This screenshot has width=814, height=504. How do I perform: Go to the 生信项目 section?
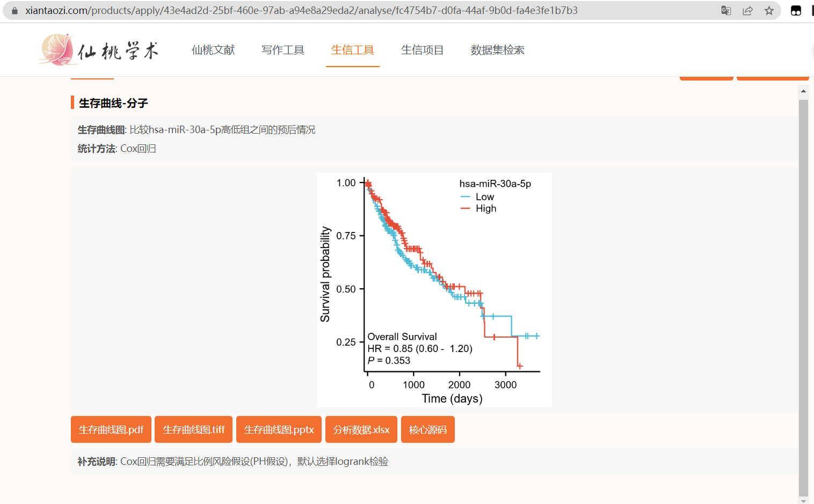(x=423, y=50)
